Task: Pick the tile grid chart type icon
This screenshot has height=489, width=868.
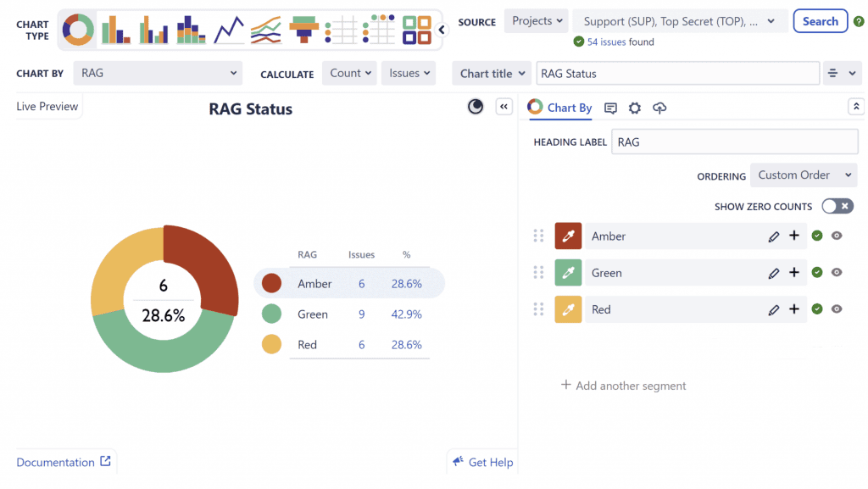Action: 416,30
